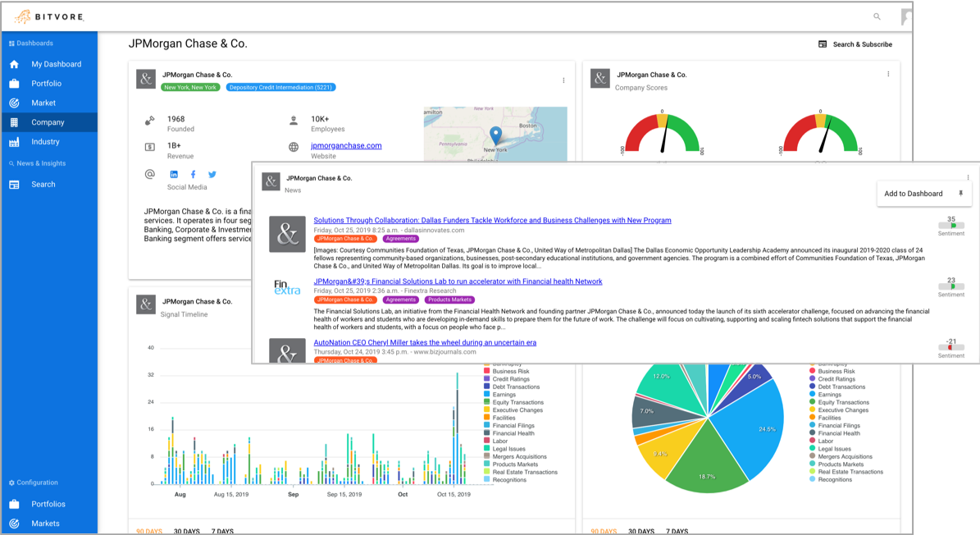Open the three-dot menu on company info card
Image resolution: width=980 pixels, height=535 pixels.
[x=563, y=80]
